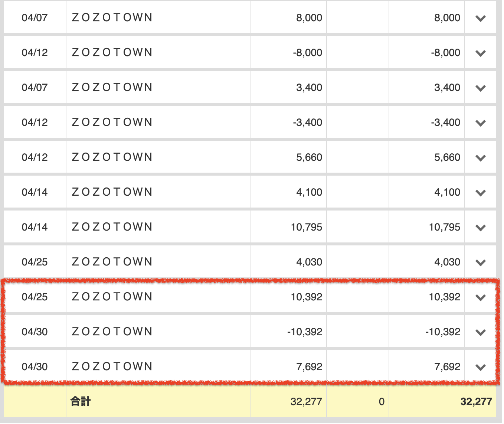
Task: Expand the 04/07 row with 8,000
Action: pyautogui.click(x=481, y=18)
